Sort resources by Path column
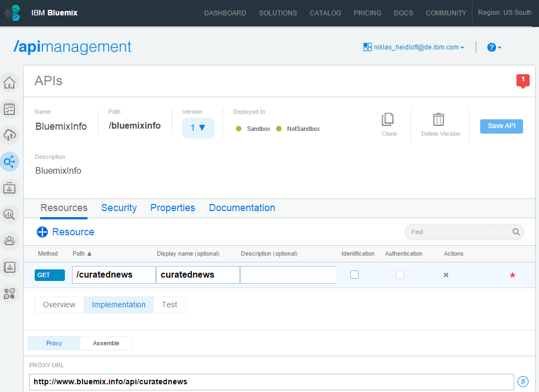 [82, 253]
